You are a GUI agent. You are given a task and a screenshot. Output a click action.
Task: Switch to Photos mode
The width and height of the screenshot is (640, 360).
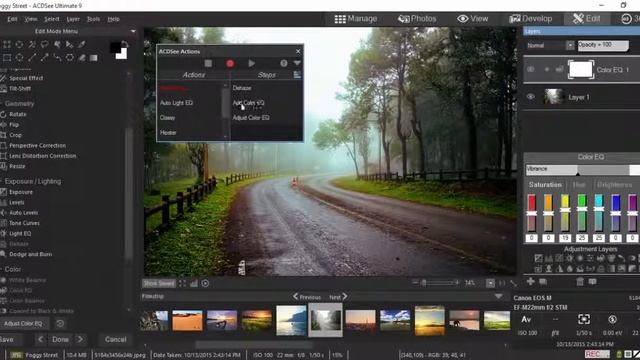click(417, 19)
